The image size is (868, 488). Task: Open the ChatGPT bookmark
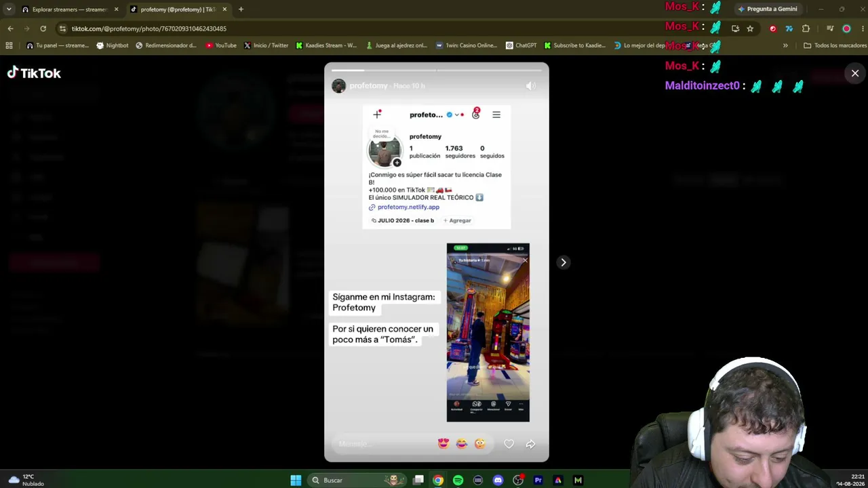tap(521, 45)
